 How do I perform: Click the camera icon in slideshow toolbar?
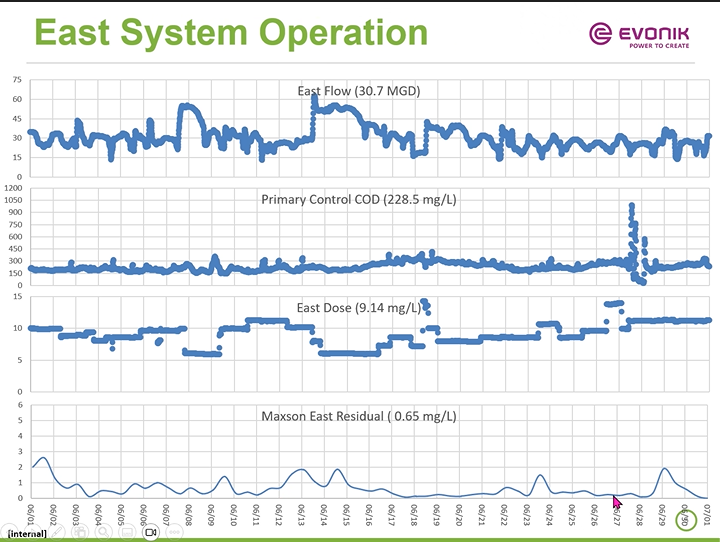(151, 533)
